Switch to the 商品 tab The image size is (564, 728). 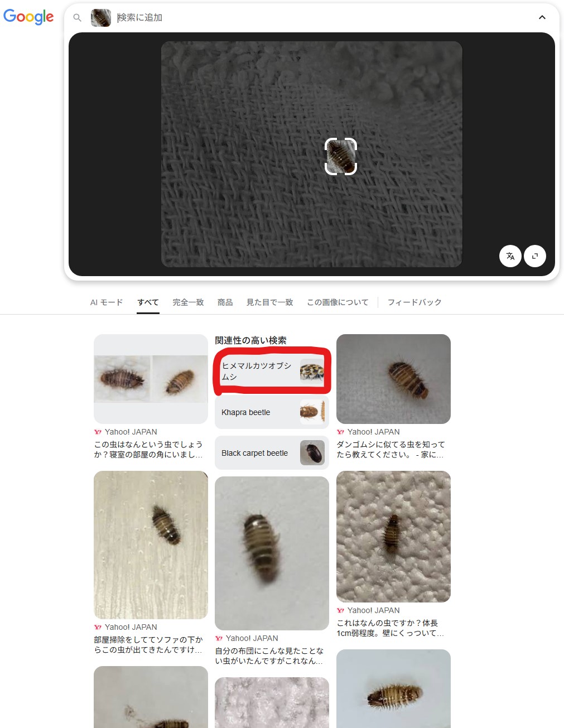tap(225, 302)
